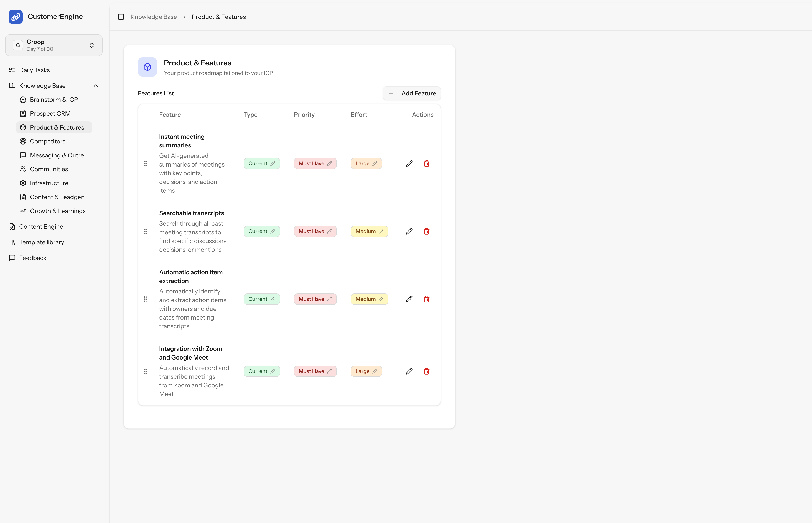Toggle the sidebar panel icon
The image size is (812, 523).
121,17
